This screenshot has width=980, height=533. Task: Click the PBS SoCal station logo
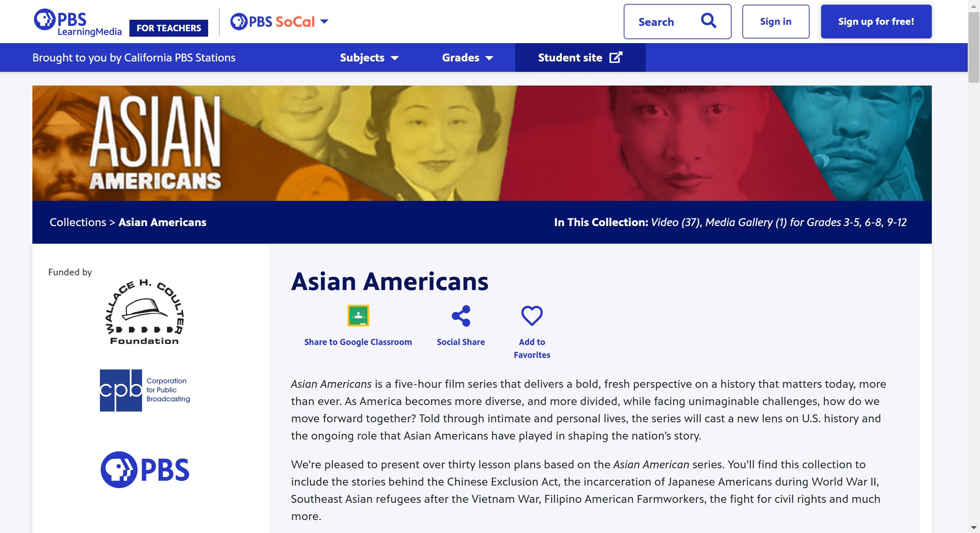[273, 22]
